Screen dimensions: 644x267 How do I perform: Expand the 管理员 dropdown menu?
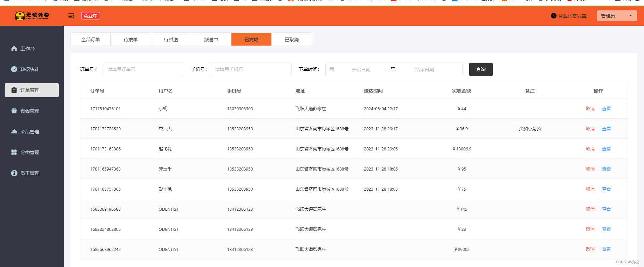(x=617, y=16)
